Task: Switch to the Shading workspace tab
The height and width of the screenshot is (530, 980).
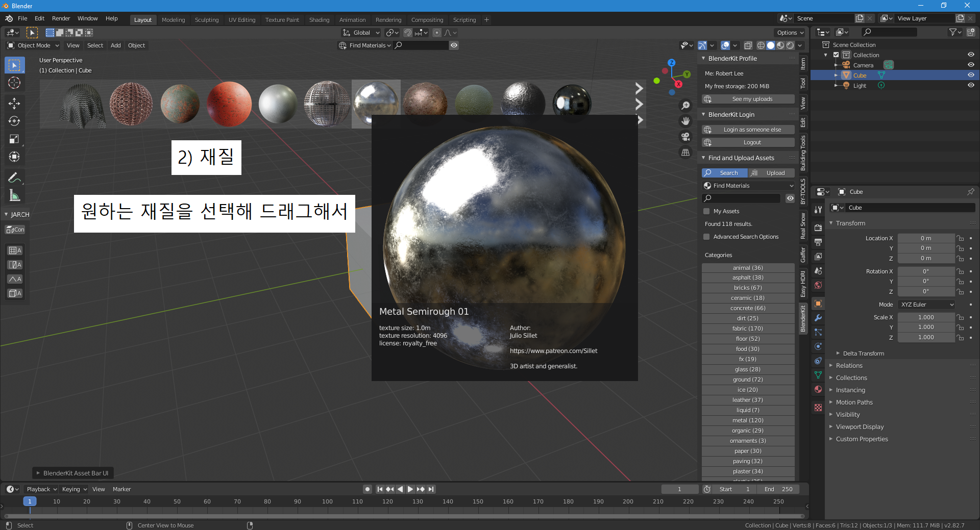Action: point(319,20)
